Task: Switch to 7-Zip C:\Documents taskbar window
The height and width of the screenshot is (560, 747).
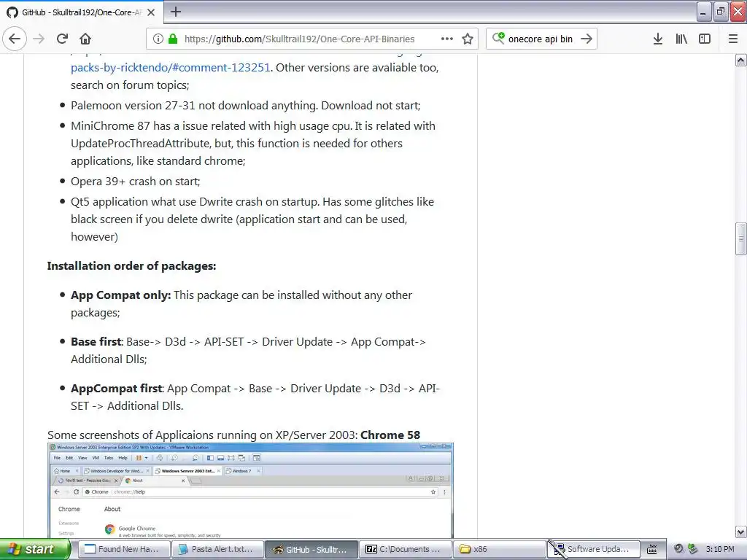Action: click(x=405, y=549)
